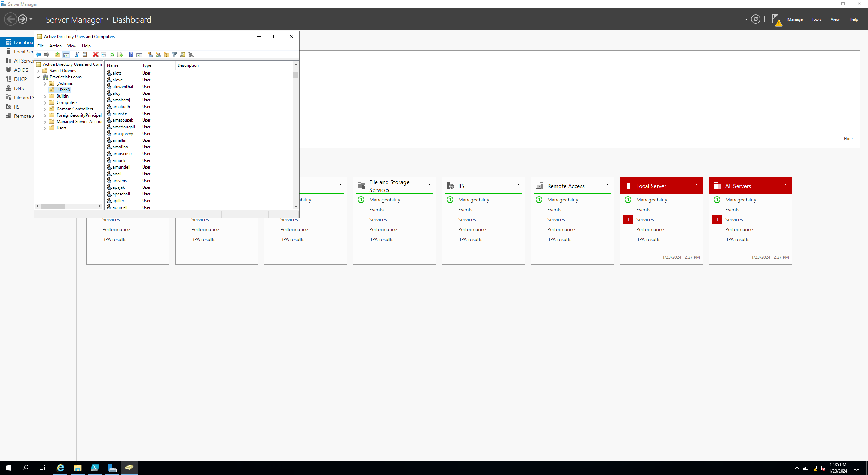Open the Action menu in ADUC
The image size is (868, 475).
click(x=55, y=46)
